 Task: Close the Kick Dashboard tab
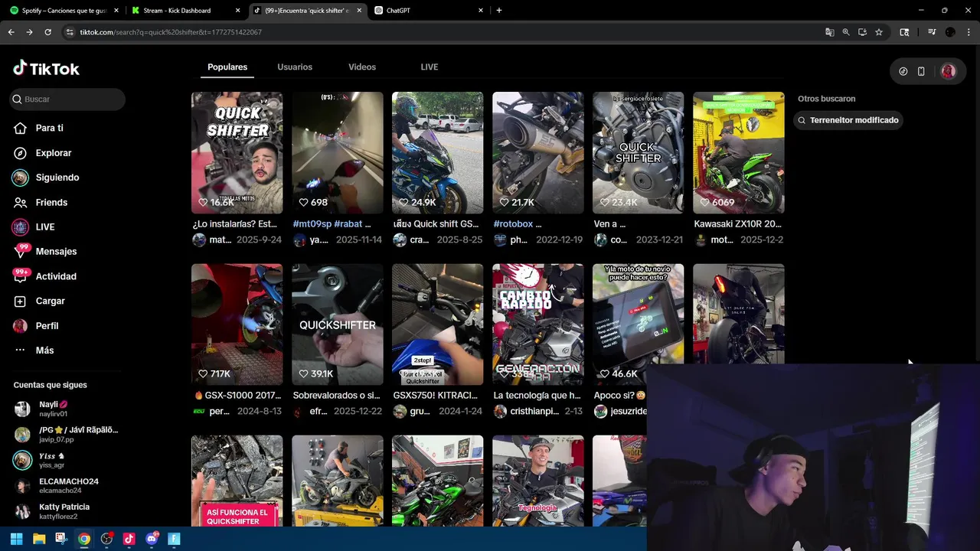(x=237, y=11)
